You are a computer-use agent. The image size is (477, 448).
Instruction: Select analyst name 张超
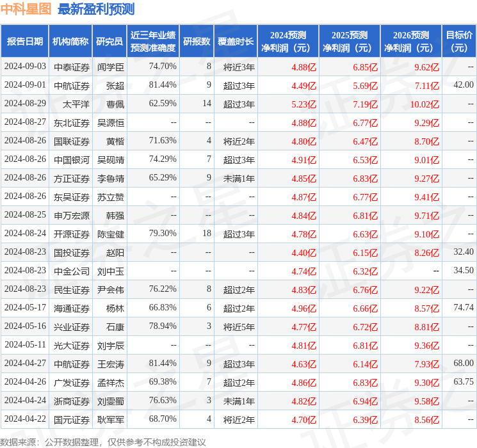tap(115, 86)
